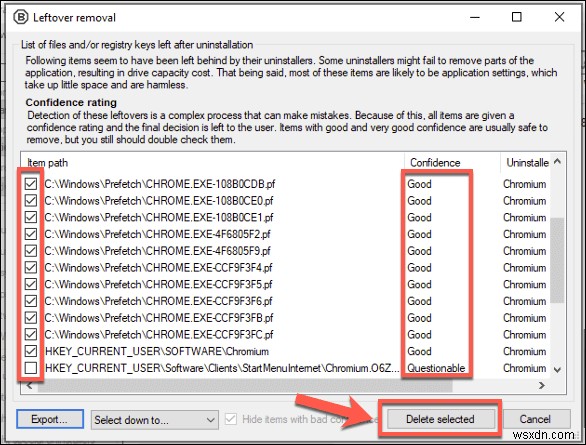This screenshot has width=586, height=445.
Task: Click Good confidence for CHROME.EXE-108B0CE0.pf
Action: (x=419, y=201)
